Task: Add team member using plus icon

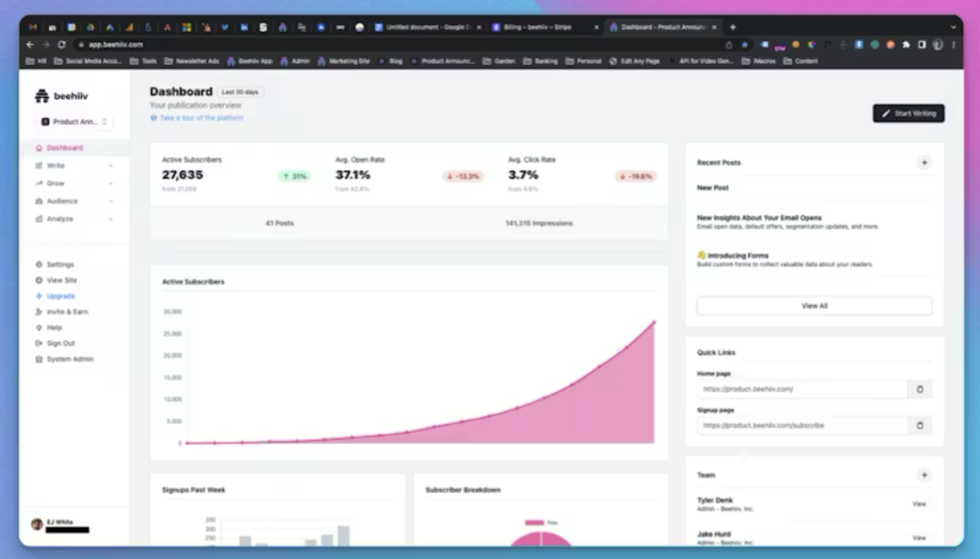Action: tap(924, 475)
